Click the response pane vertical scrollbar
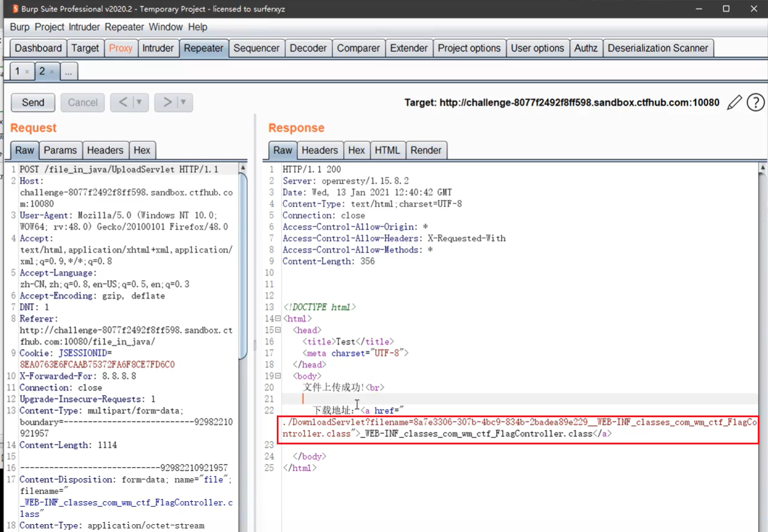This screenshot has width=768, height=532. coord(763,347)
